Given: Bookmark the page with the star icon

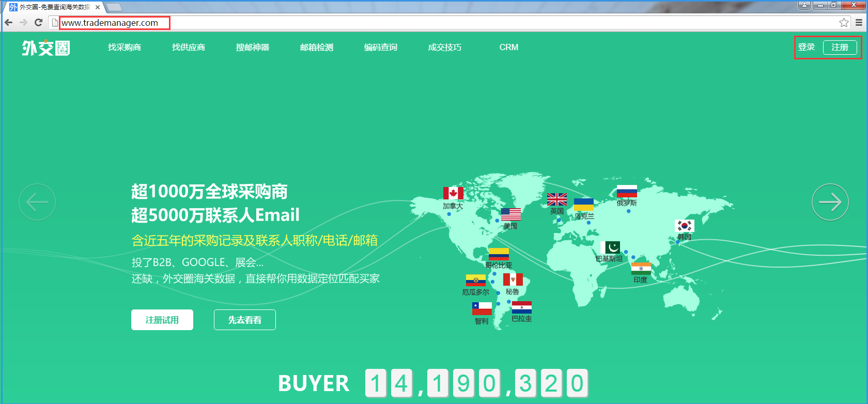Looking at the screenshot, I should [844, 22].
